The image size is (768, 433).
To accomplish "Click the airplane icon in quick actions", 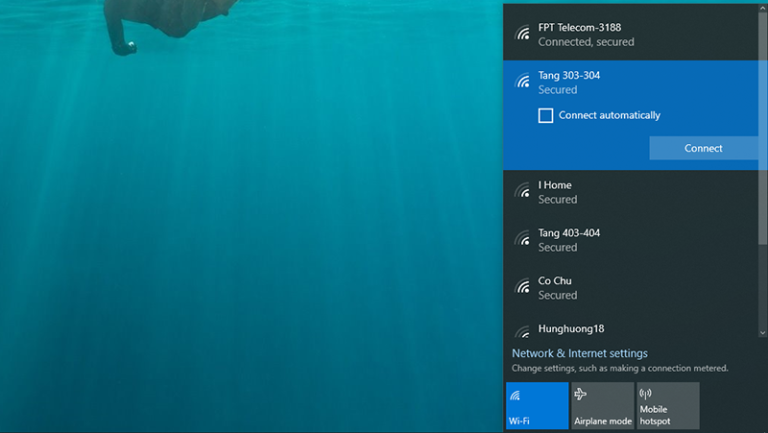I will pyautogui.click(x=581, y=394).
